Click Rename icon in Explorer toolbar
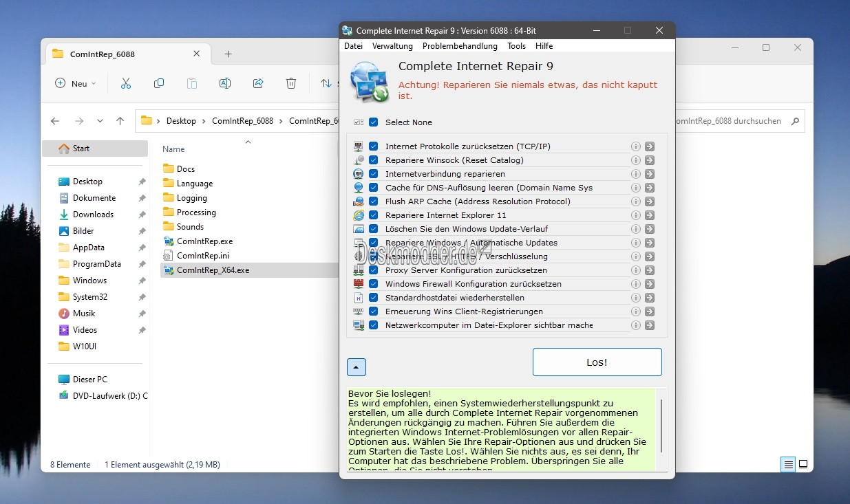The height and width of the screenshot is (504, 850). coord(225,83)
